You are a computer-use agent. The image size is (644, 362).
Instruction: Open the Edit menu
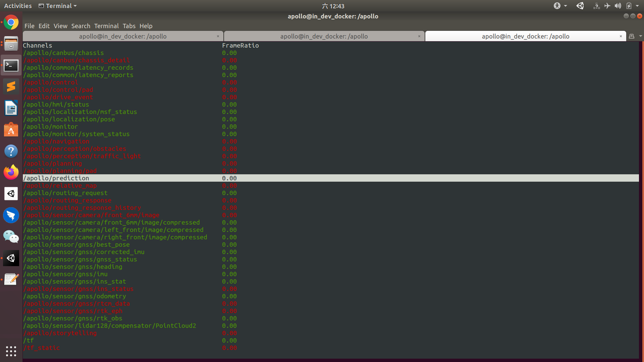[x=44, y=26]
